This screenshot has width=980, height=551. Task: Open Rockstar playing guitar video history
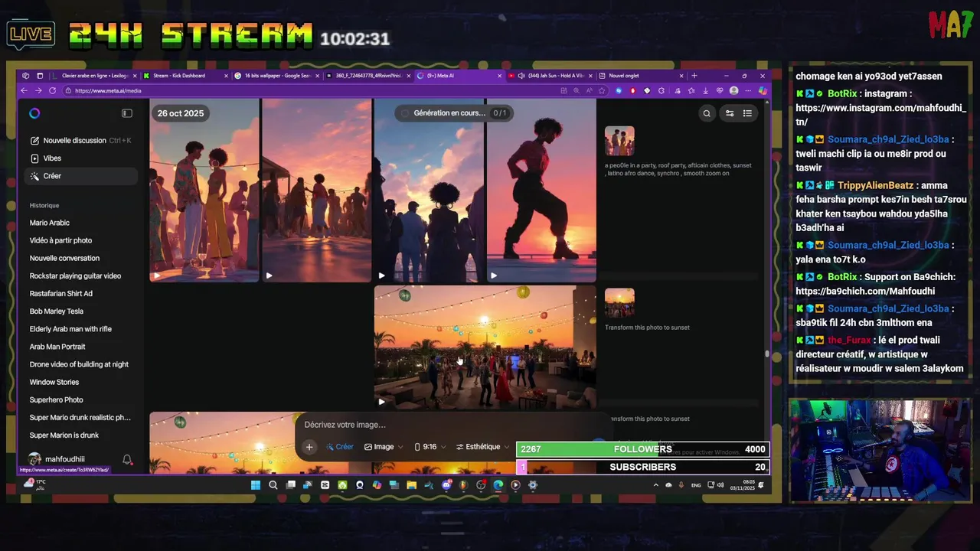75,275
